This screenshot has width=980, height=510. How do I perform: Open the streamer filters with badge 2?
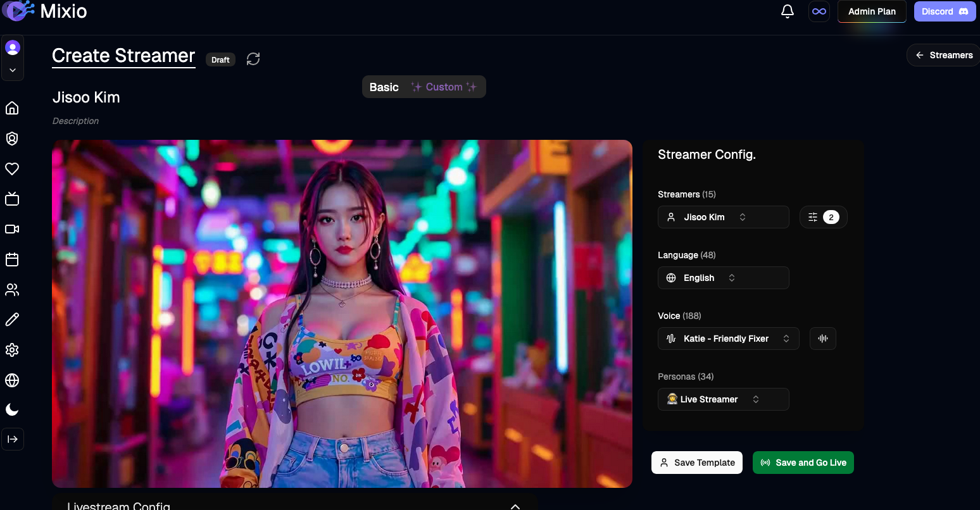click(823, 217)
